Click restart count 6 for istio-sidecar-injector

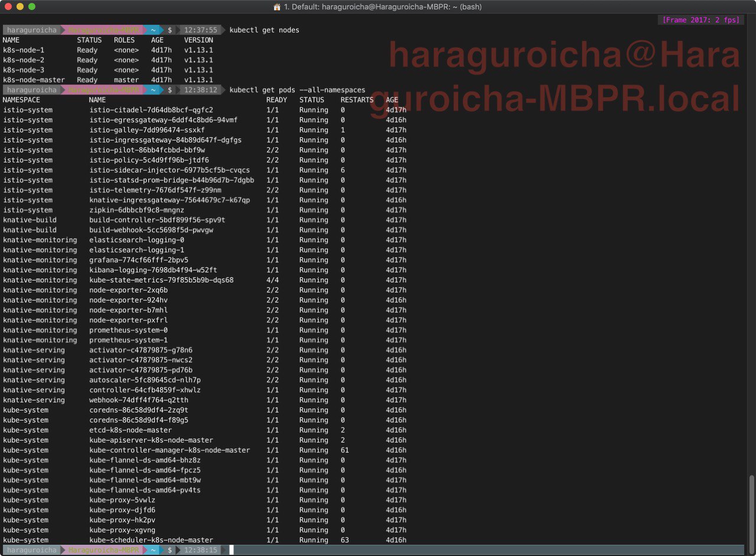tap(343, 170)
